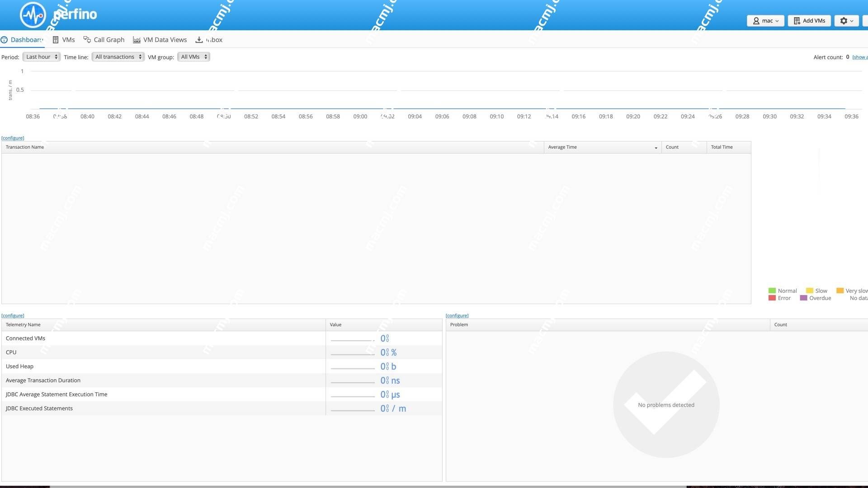
Task: Click the configure button for problems panel
Action: point(457,315)
